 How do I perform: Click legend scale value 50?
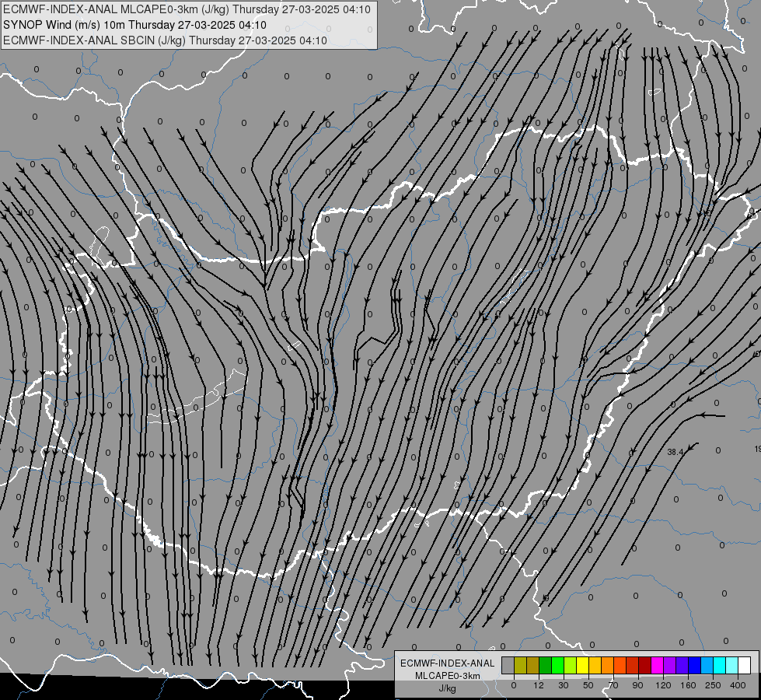pyautogui.click(x=588, y=685)
